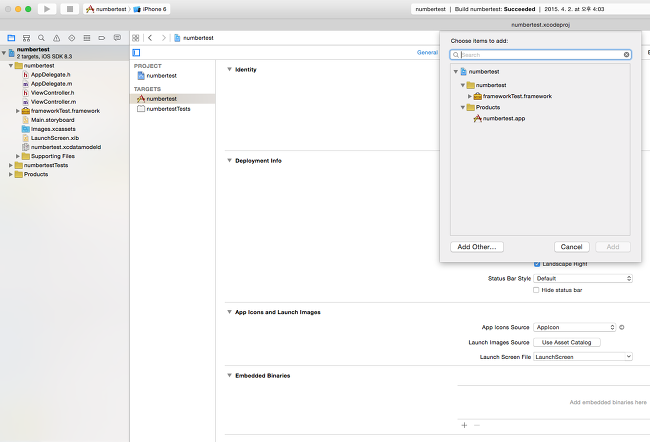Viewport: 650px width, 442px height.
Task: Choose iPhone 6 destination selector
Action: [x=150, y=9]
